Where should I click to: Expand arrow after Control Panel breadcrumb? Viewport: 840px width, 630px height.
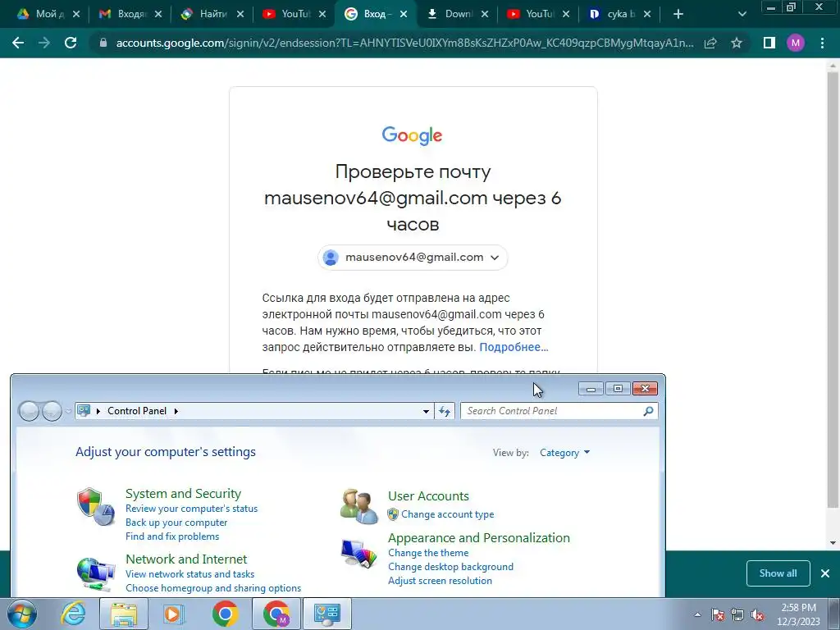(176, 412)
